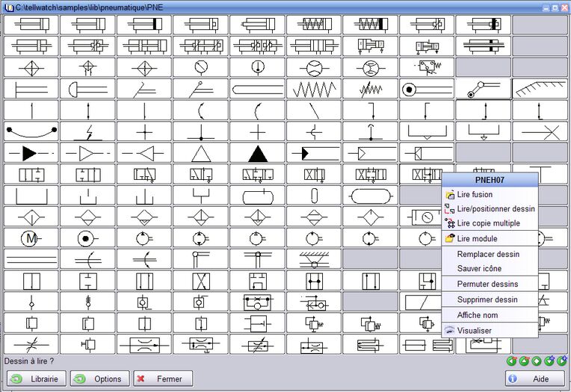Screen dimensions: 571x392
Task: Choose the large horizontal capsule reservoir symbol
Action: pos(371,196)
